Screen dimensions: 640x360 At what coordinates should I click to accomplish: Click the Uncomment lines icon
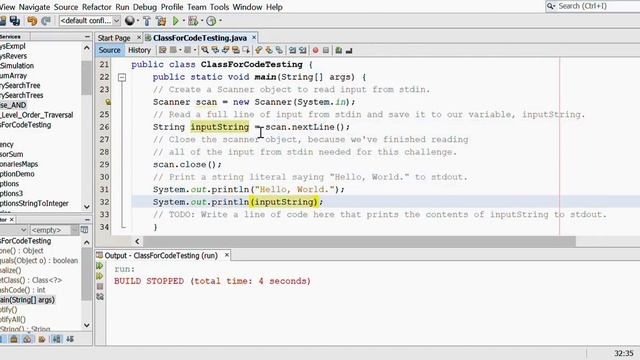pyautogui.click(x=349, y=50)
